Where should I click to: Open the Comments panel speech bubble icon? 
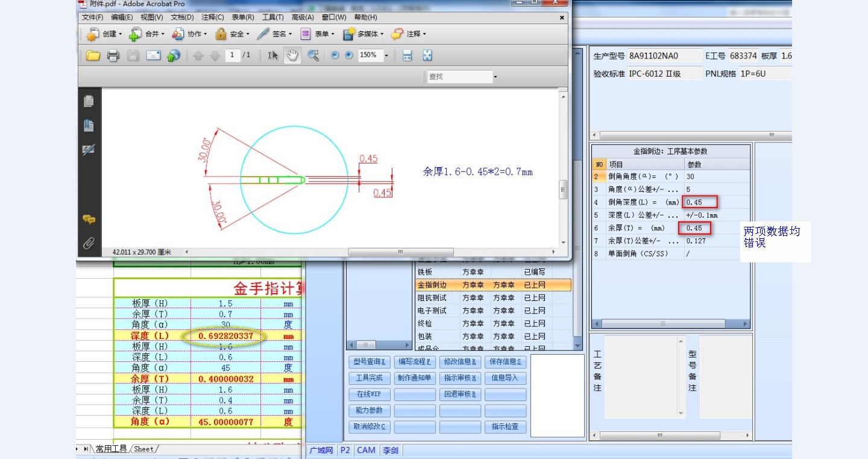click(89, 220)
